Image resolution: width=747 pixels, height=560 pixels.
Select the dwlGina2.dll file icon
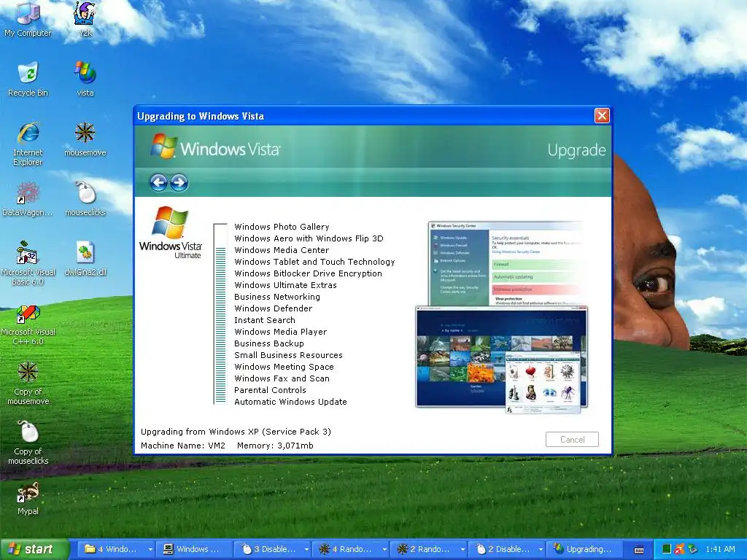click(85, 258)
